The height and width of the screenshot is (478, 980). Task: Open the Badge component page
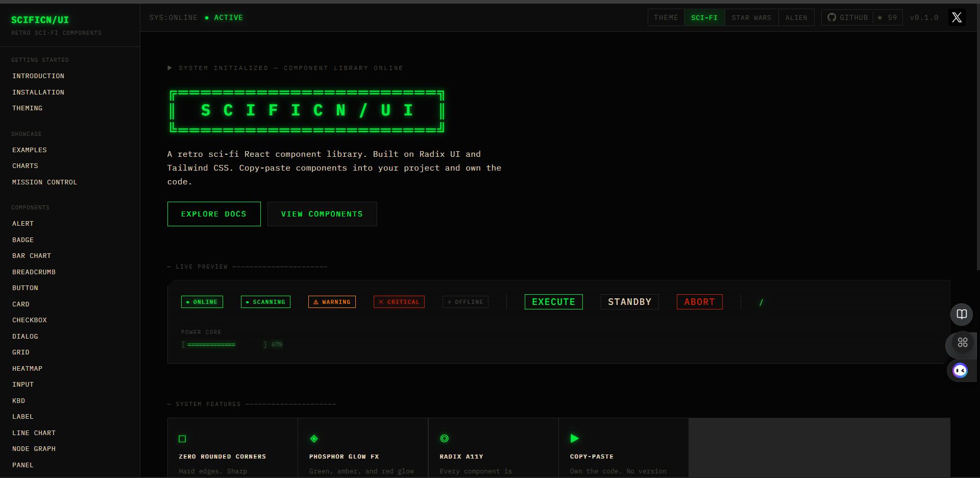[23, 240]
